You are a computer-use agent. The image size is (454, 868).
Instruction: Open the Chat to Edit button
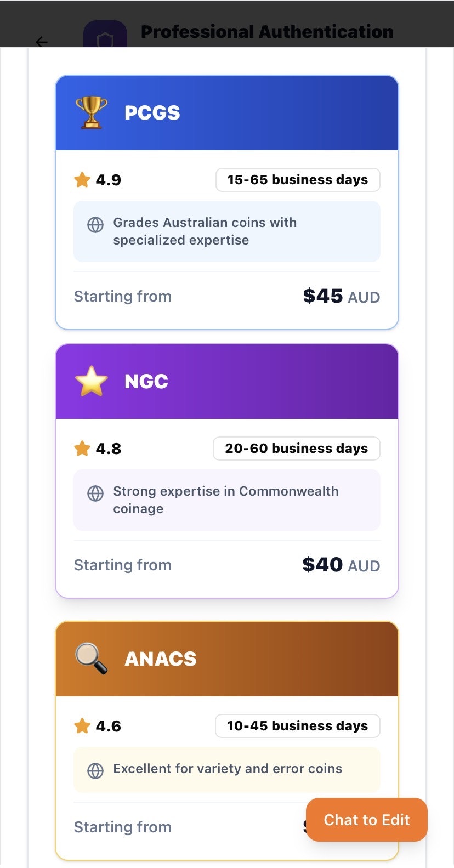pyautogui.click(x=367, y=820)
